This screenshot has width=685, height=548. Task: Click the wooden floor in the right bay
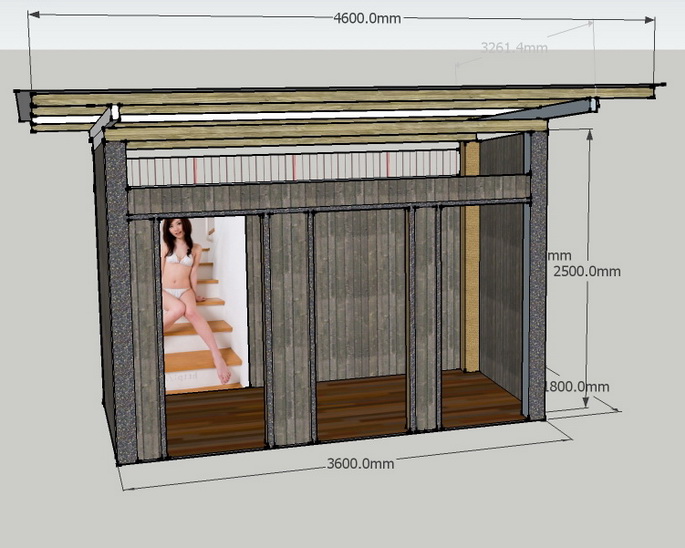point(480,396)
